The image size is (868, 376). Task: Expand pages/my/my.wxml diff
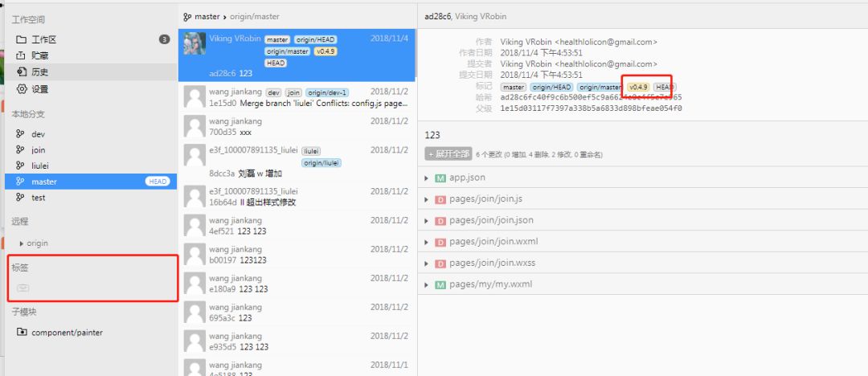(426, 284)
